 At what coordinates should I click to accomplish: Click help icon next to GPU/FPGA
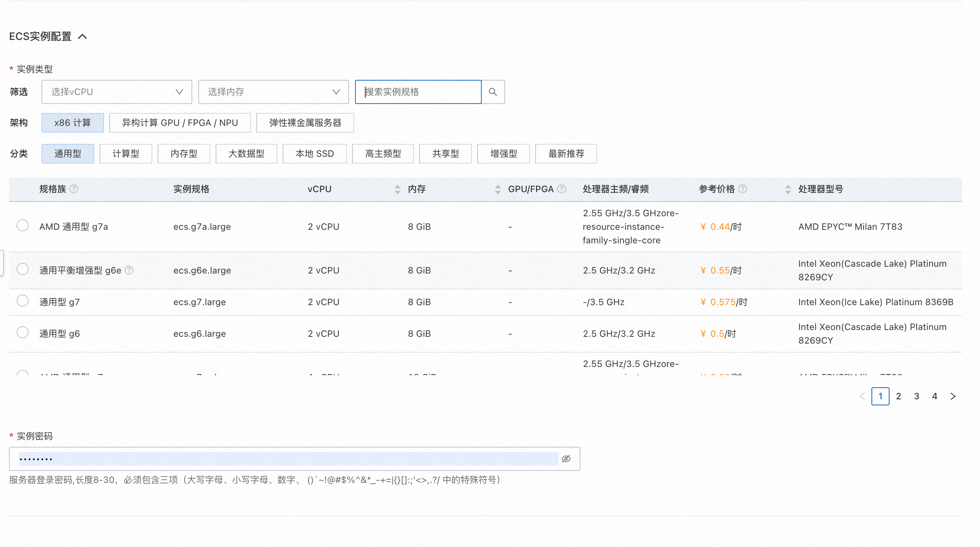[562, 189]
